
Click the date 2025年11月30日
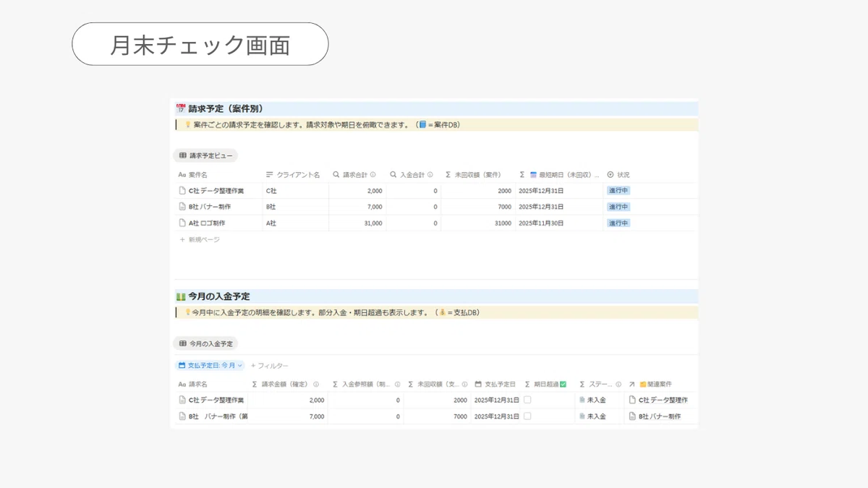tap(541, 223)
